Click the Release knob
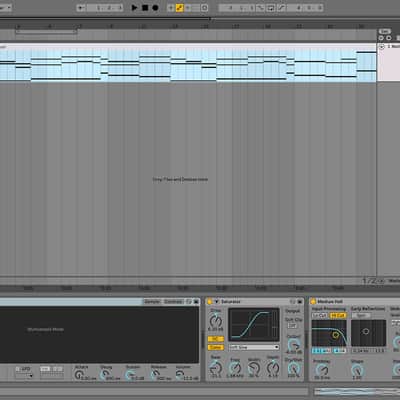This screenshot has width=400, height=400. coord(155,375)
